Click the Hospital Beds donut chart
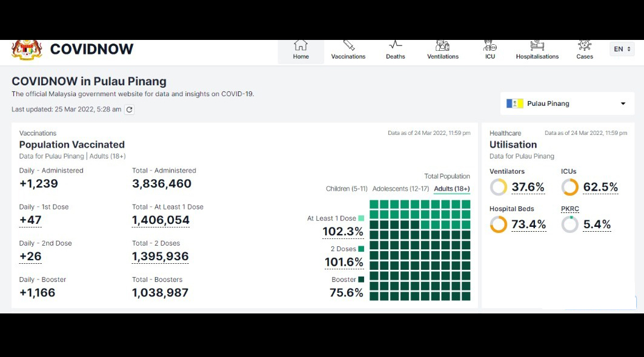Image resolution: width=644 pixels, height=357 pixels. pos(499,224)
